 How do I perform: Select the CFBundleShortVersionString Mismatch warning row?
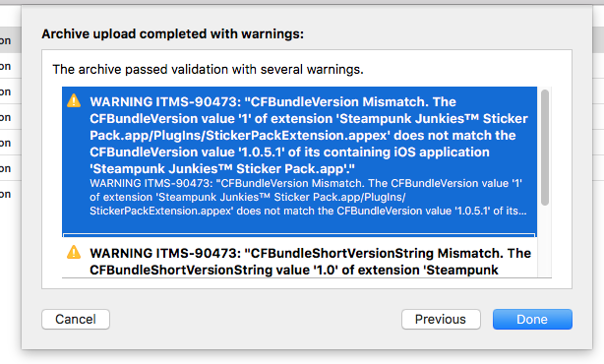pyautogui.click(x=299, y=258)
